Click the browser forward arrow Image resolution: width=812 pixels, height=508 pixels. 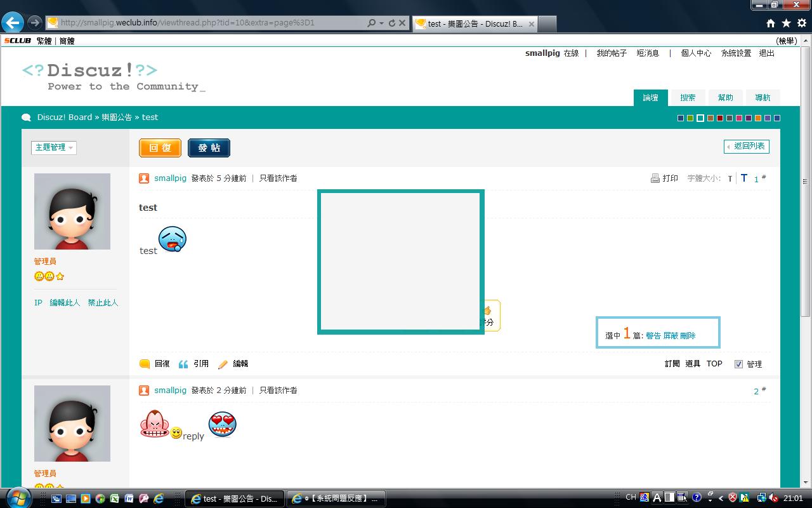[35, 23]
